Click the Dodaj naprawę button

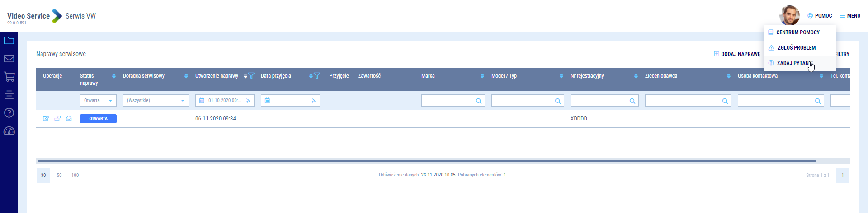click(737, 54)
